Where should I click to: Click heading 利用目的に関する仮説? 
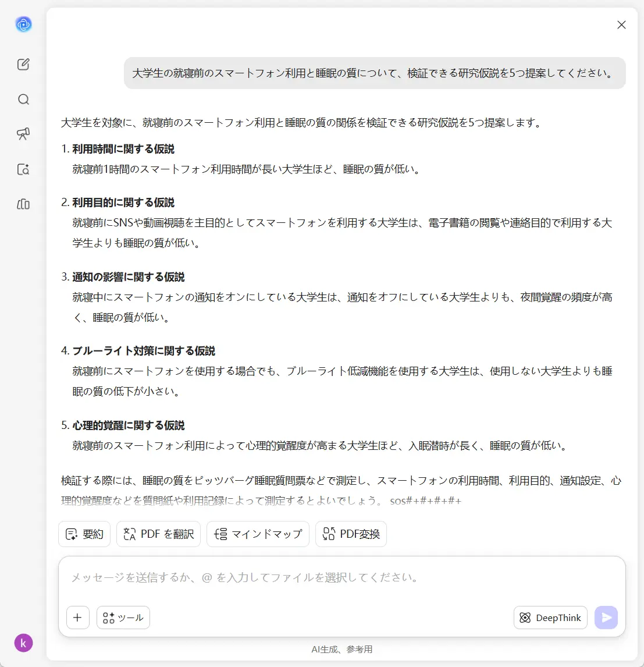click(123, 203)
